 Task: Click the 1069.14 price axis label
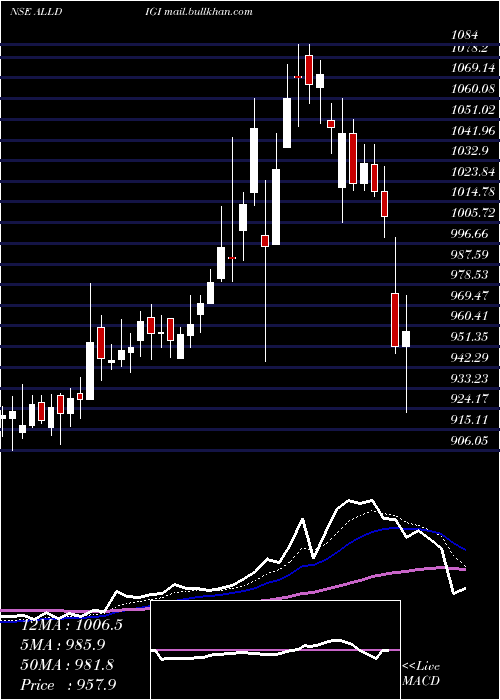pos(473,68)
